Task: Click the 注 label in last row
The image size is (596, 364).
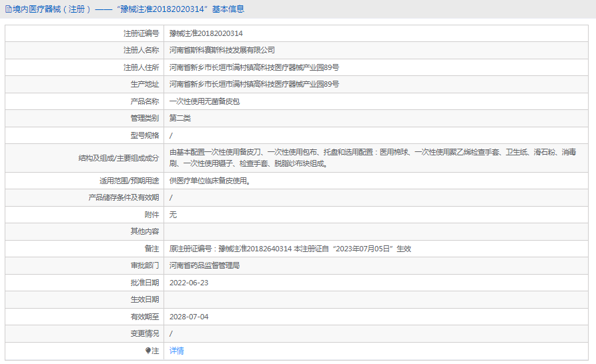Action: point(155,351)
